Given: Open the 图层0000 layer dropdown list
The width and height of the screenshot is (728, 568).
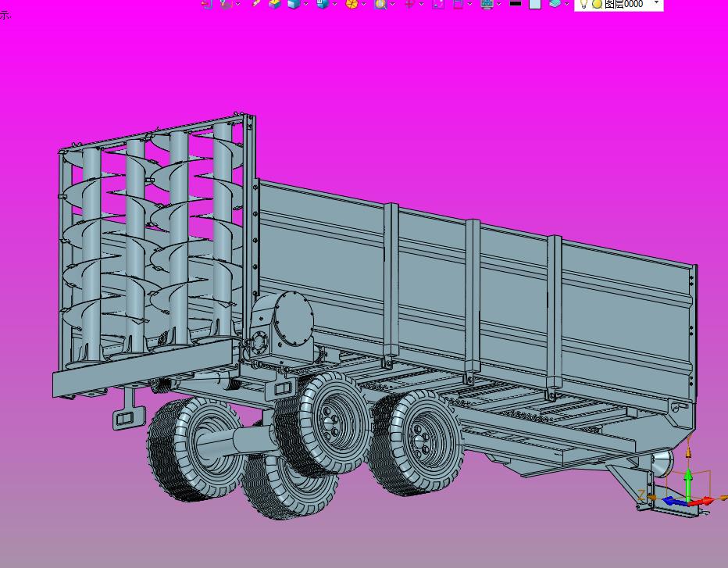Looking at the screenshot, I should coord(656,3).
